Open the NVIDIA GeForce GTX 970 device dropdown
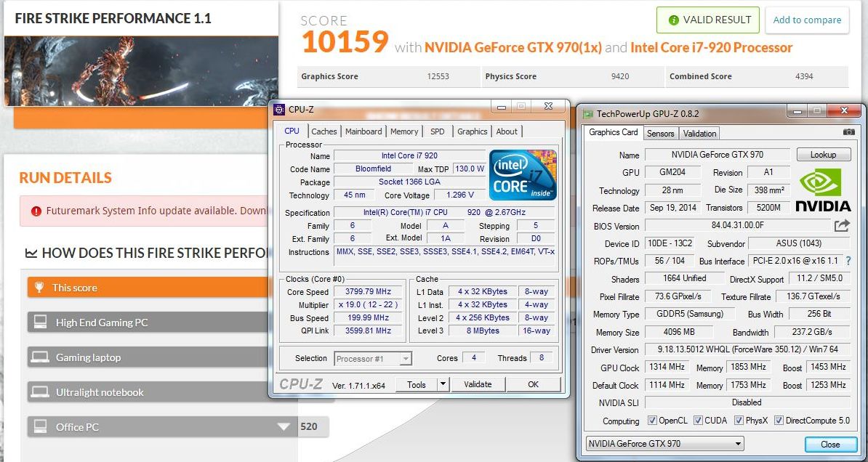This screenshot has width=868, height=462. pyautogui.click(x=665, y=444)
